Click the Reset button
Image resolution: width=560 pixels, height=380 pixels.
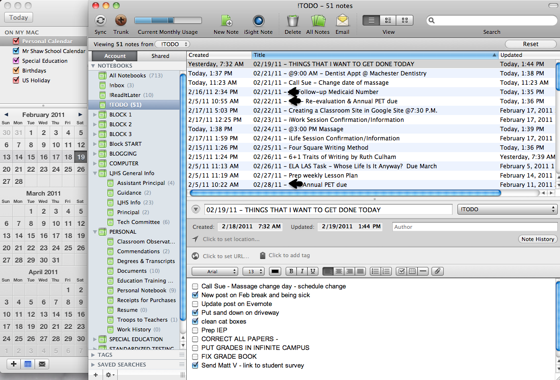pyautogui.click(x=530, y=44)
